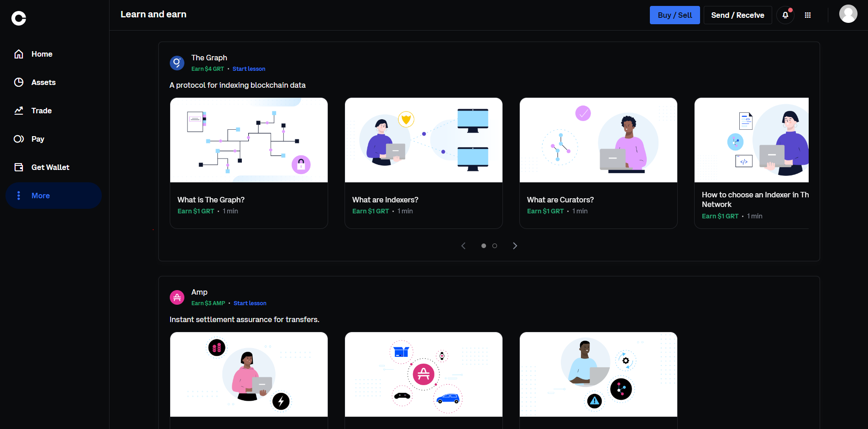Click the Send / Receive button
Viewport: 868px width, 429px height.
tap(737, 15)
